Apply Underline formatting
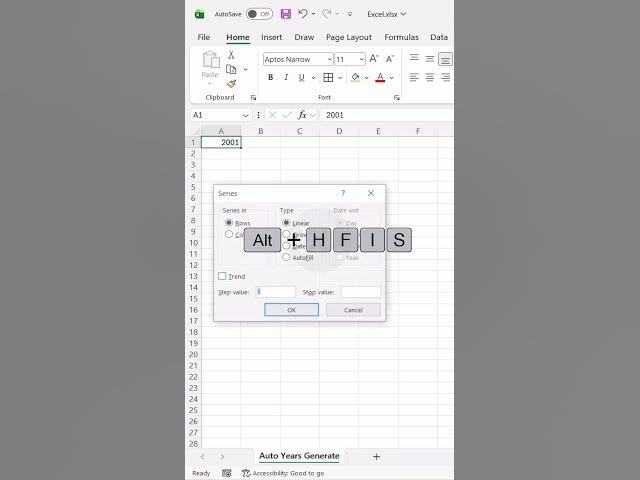The width and height of the screenshot is (640, 480). pyautogui.click(x=302, y=77)
